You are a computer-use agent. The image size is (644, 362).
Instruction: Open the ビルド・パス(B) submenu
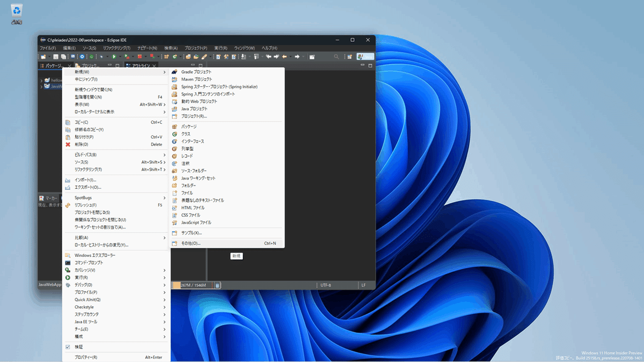[x=115, y=155]
